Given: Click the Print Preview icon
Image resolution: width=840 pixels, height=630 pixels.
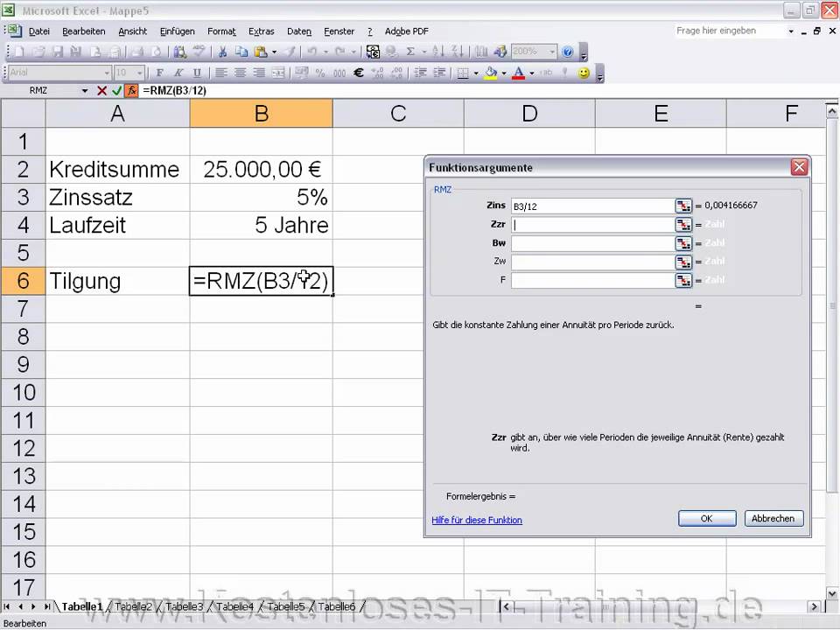Looking at the screenshot, I should point(156,52).
